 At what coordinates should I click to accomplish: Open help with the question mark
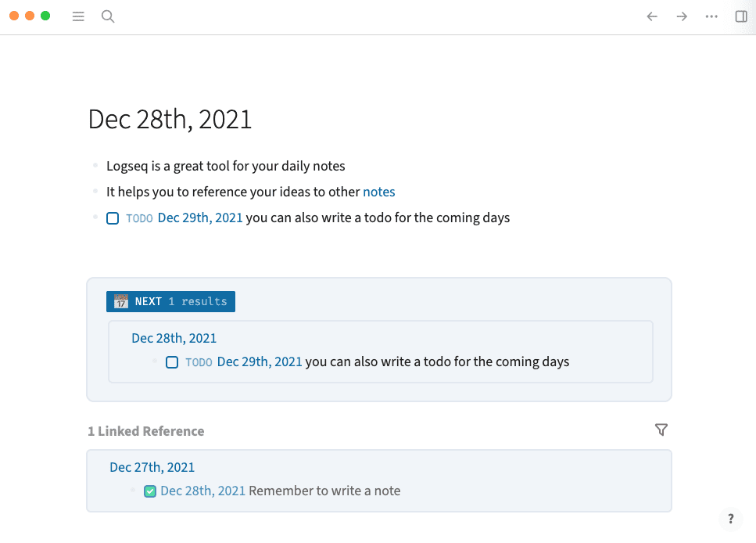pyautogui.click(x=730, y=518)
